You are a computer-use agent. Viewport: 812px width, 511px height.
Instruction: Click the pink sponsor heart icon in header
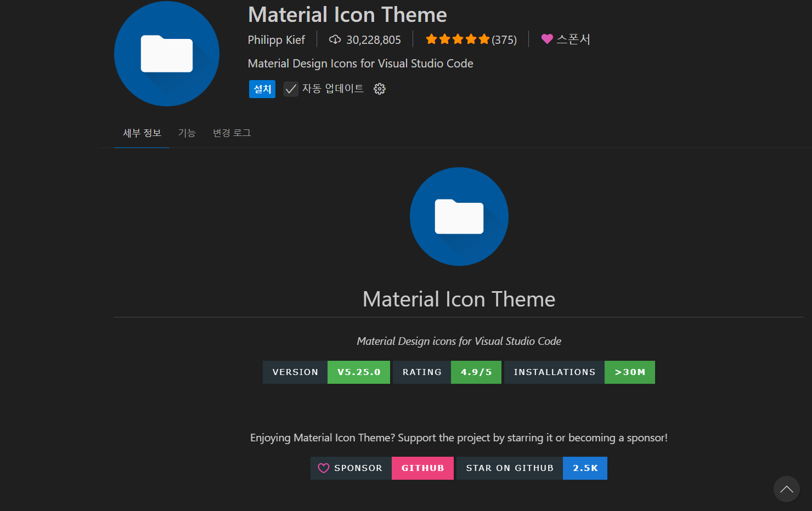coord(547,39)
